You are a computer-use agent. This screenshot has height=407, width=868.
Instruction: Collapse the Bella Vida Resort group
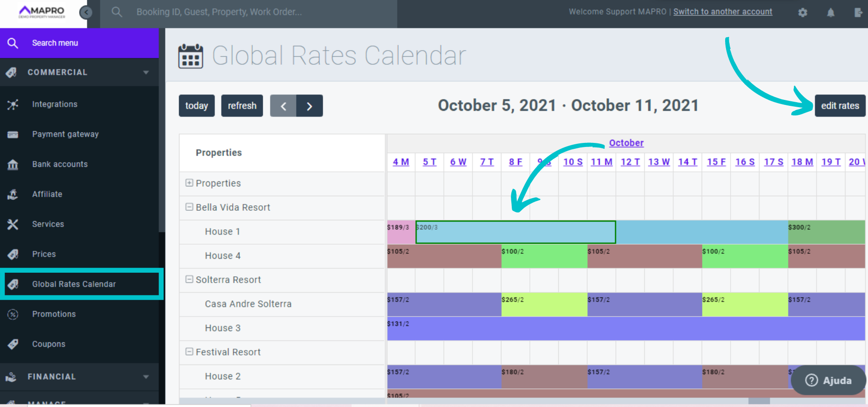189,207
